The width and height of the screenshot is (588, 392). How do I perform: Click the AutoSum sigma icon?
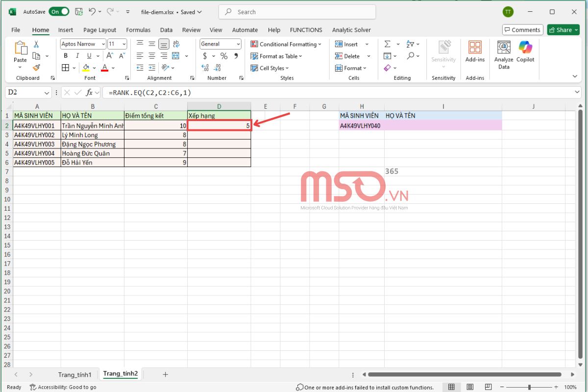(388, 44)
